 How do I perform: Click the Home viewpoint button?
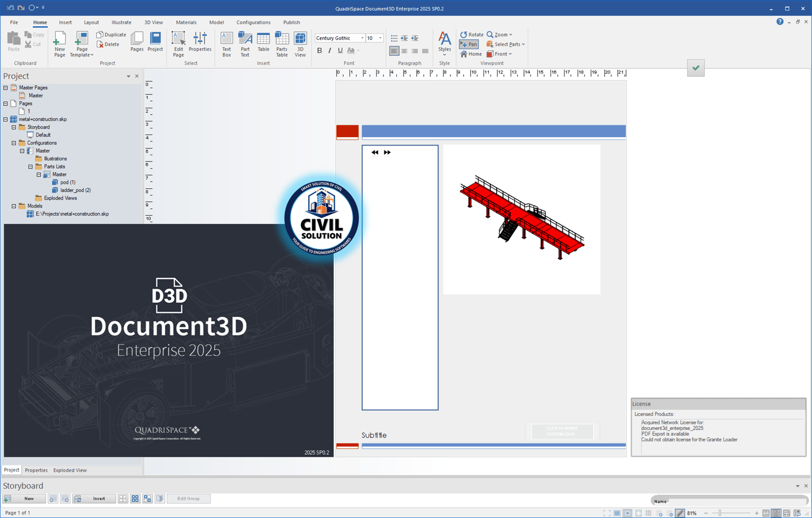(471, 54)
